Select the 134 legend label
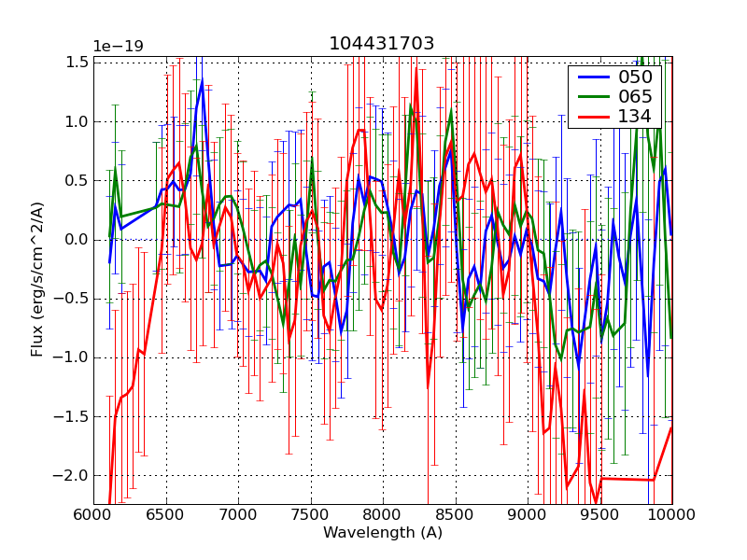This screenshot has width=747, height=560. click(x=635, y=117)
